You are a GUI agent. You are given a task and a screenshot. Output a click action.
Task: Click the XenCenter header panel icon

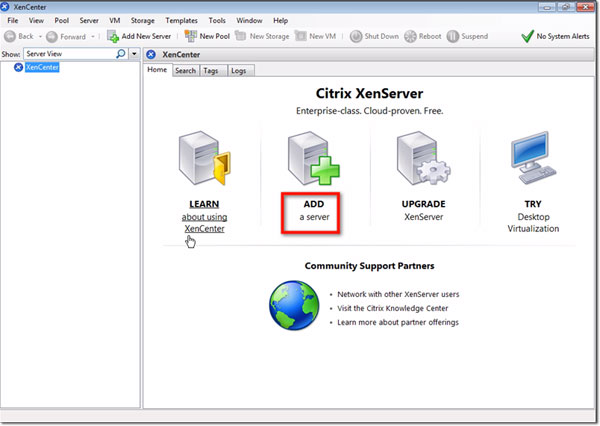[x=151, y=54]
